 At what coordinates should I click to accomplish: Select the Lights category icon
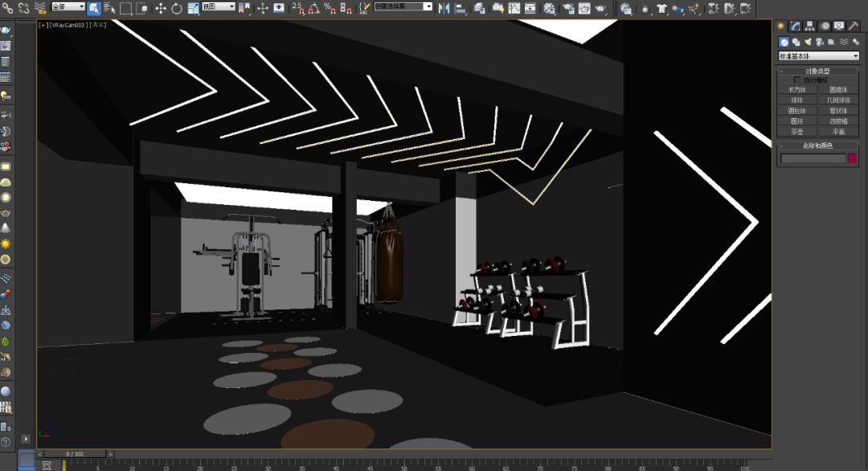click(x=808, y=42)
